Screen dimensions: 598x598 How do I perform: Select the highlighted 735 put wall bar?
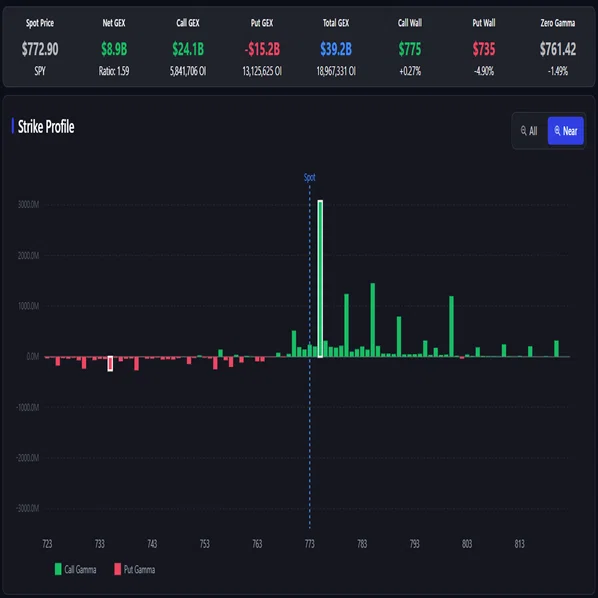[110, 363]
